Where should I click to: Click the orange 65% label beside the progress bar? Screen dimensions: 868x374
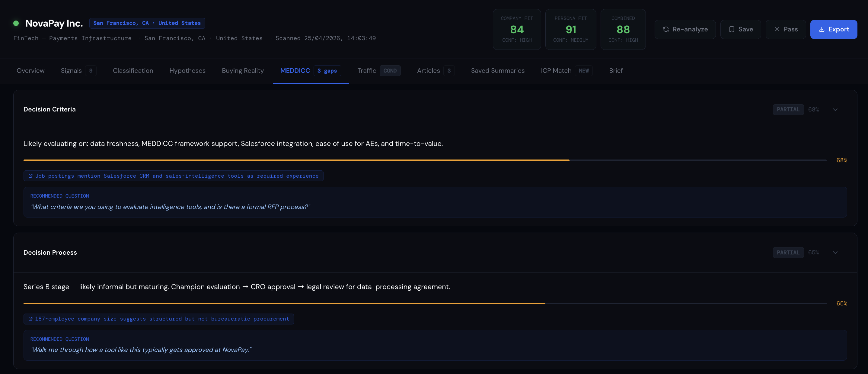click(x=841, y=303)
